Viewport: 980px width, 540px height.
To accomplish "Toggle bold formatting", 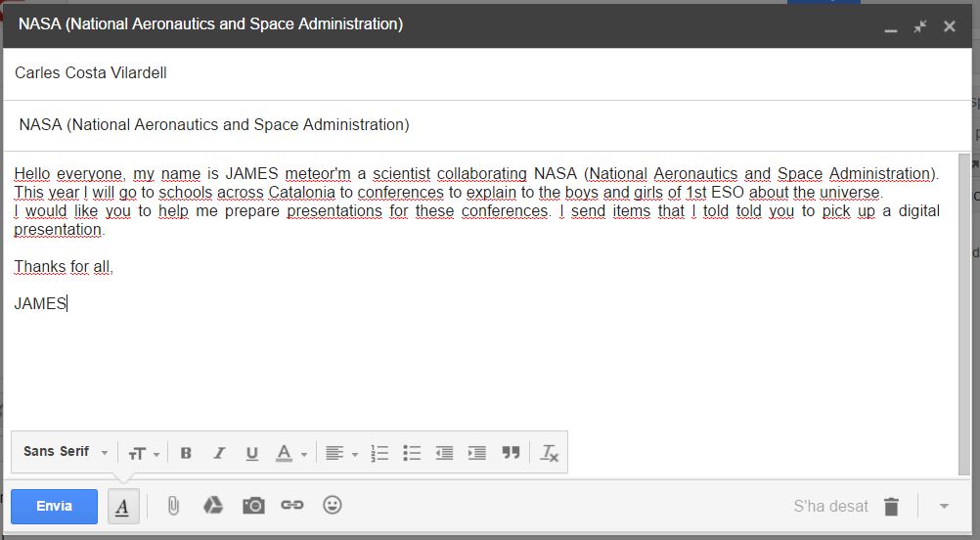I will click(x=186, y=453).
